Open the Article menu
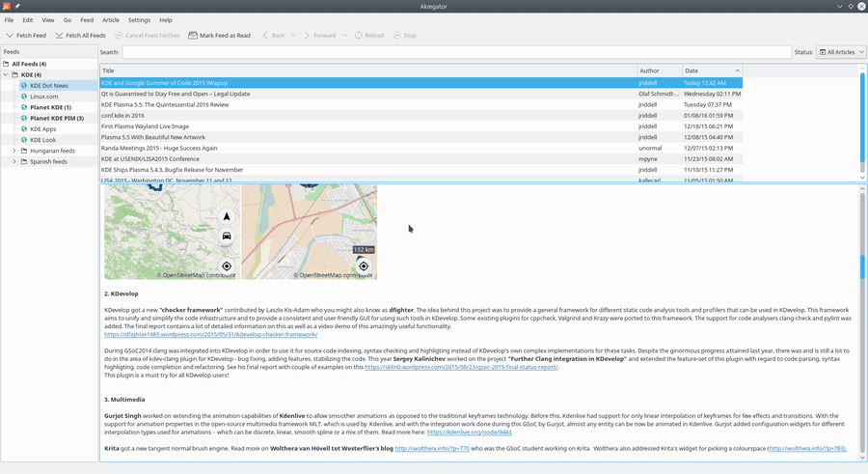Image resolution: width=868 pixels, height=474 pixels. pos(111,19)
